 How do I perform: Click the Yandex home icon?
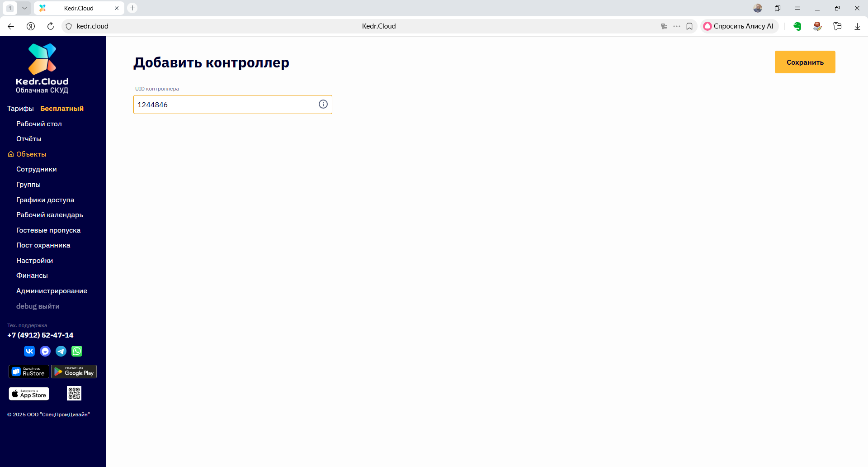coord(31,26)
